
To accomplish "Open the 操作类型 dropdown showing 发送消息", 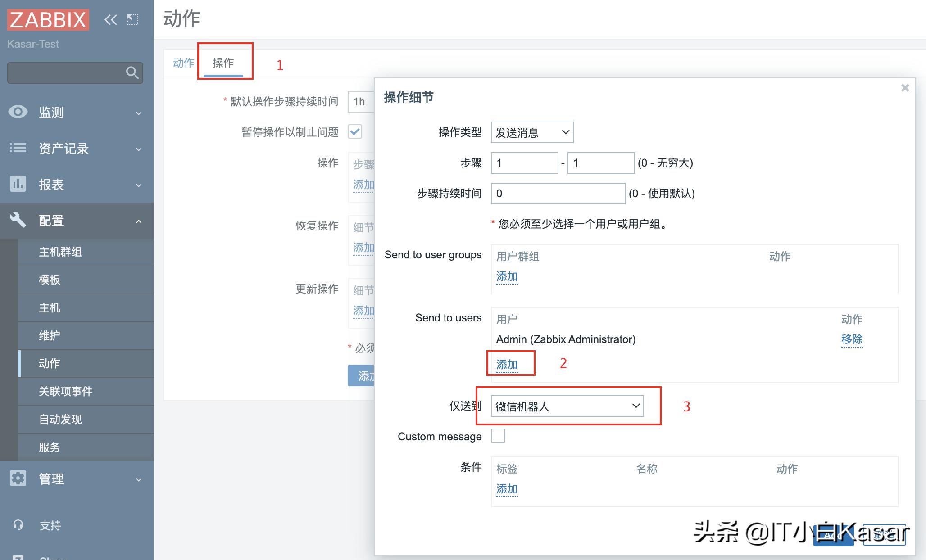I will click(532, 132).
